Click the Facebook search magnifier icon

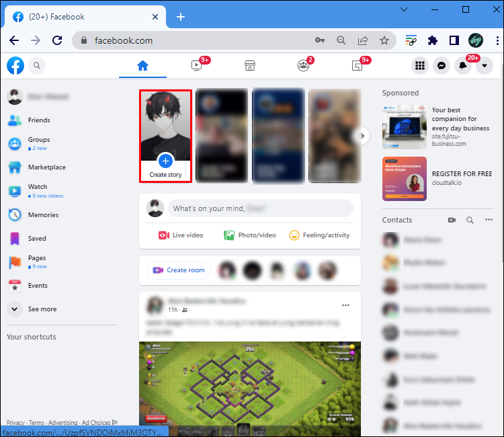(x=37, y=66)
